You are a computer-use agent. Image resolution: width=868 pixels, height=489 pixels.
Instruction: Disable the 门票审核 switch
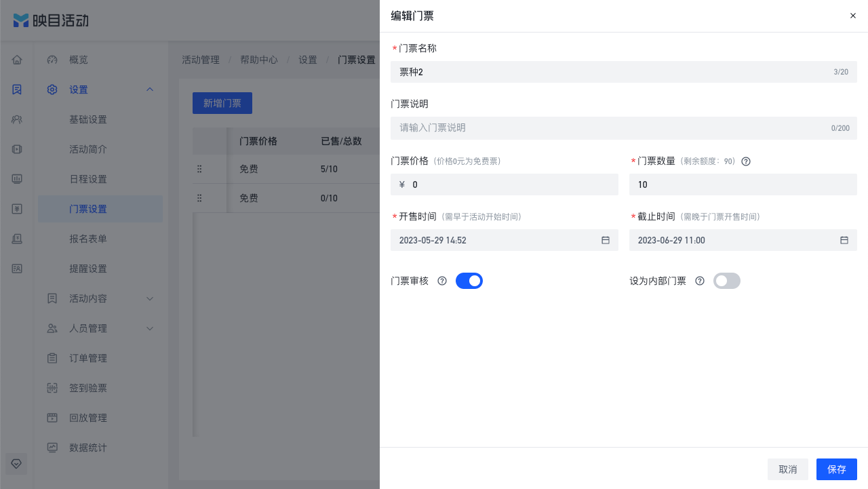point(469,281)
